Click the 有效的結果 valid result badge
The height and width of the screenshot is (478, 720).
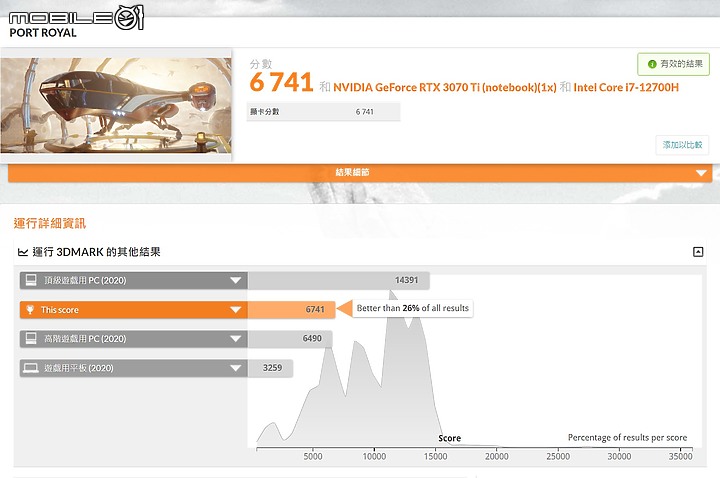click(x=673, y=64)
